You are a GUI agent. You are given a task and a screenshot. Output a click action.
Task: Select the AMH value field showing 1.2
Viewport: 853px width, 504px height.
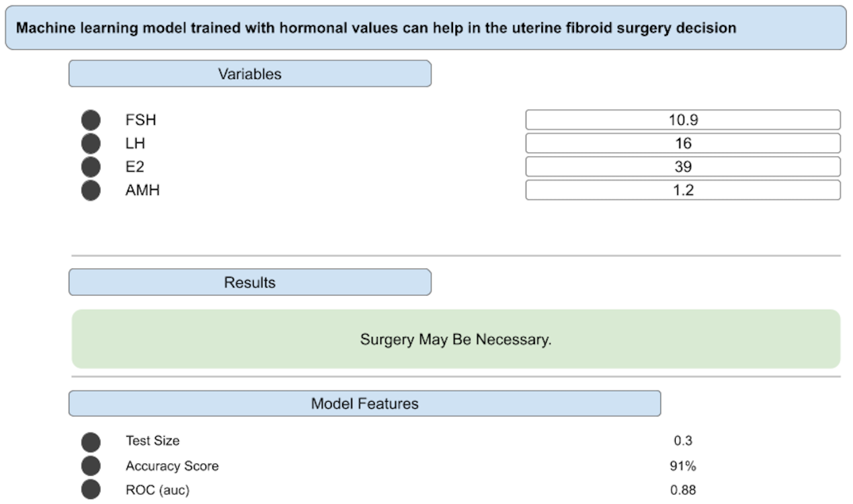pyautogui.click(x=683, y=190)
